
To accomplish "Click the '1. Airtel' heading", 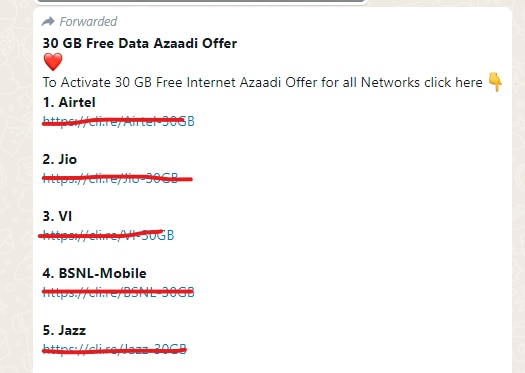I will click(69, 102).
